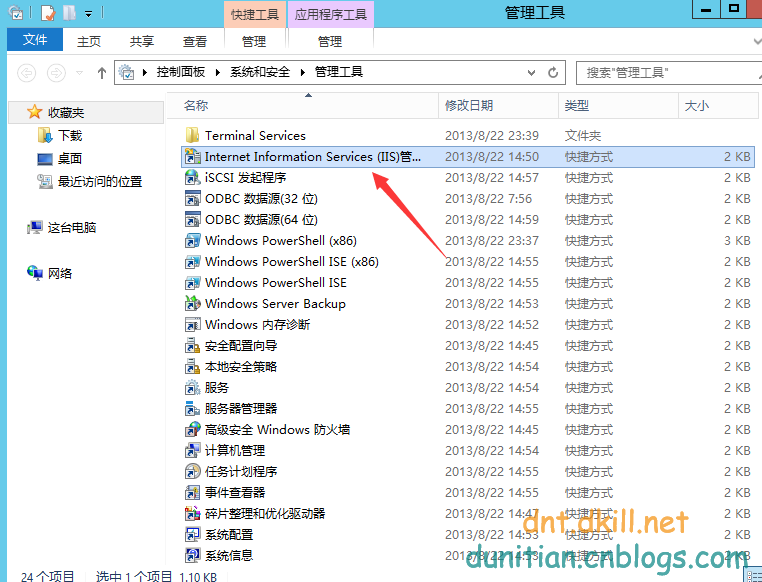Click the 搜索"管理工具" search box
Viewport: 762px width, 582px height.
tap(669, 72)
